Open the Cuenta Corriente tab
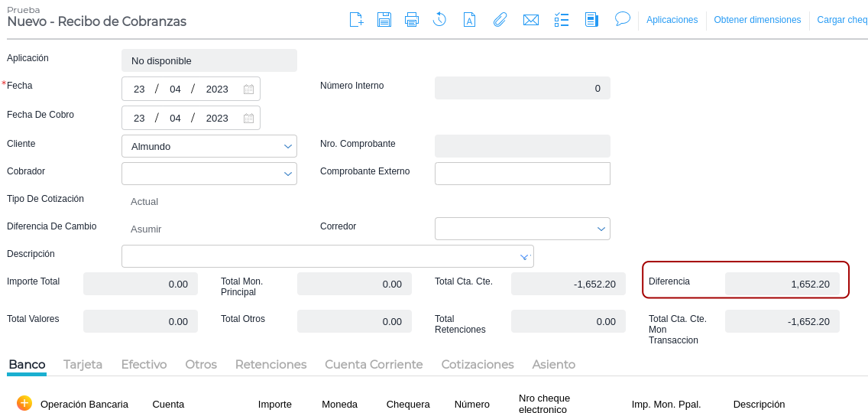The height and width of the screenshot is (413, 868). [374, 365]
